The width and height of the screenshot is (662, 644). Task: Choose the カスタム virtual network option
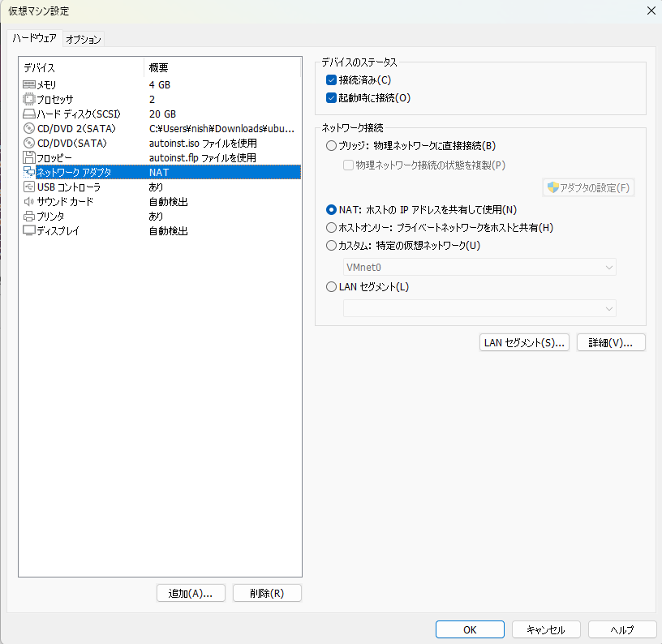click(332, 245)
